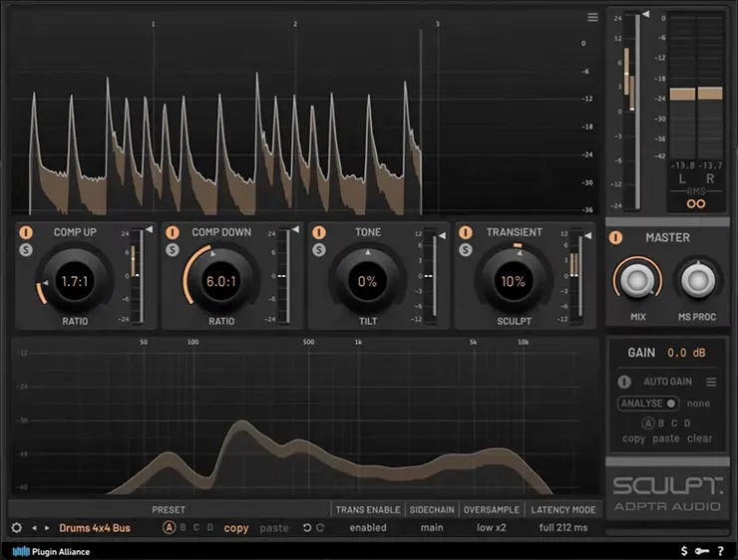Open the LATENCY MODE full 212 ms dropdown
738x560 pixels.
(563, 527)
